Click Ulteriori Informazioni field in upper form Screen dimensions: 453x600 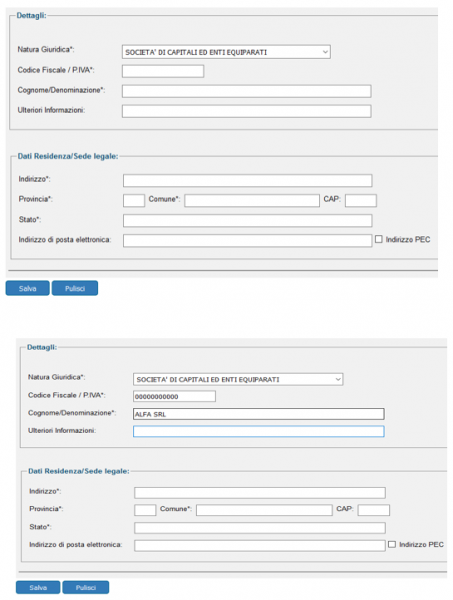click(x=246, y=111)
